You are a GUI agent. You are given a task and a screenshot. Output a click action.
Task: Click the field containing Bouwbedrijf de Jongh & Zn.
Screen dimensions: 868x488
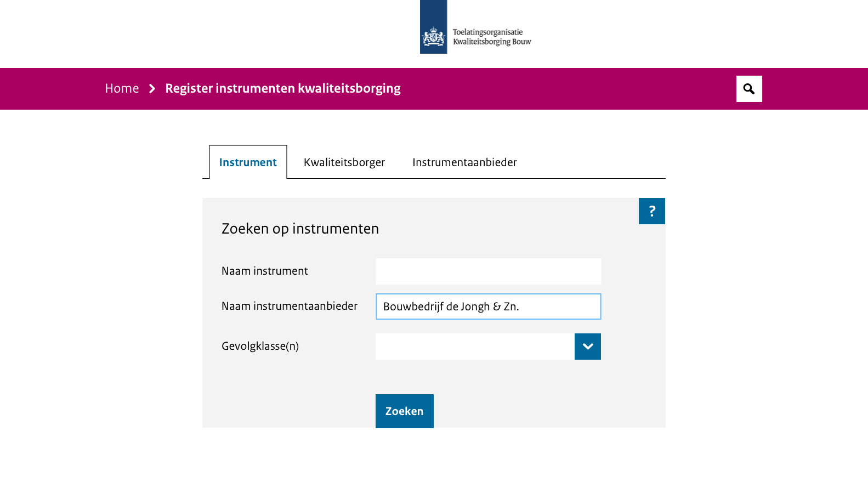(488, 307)
